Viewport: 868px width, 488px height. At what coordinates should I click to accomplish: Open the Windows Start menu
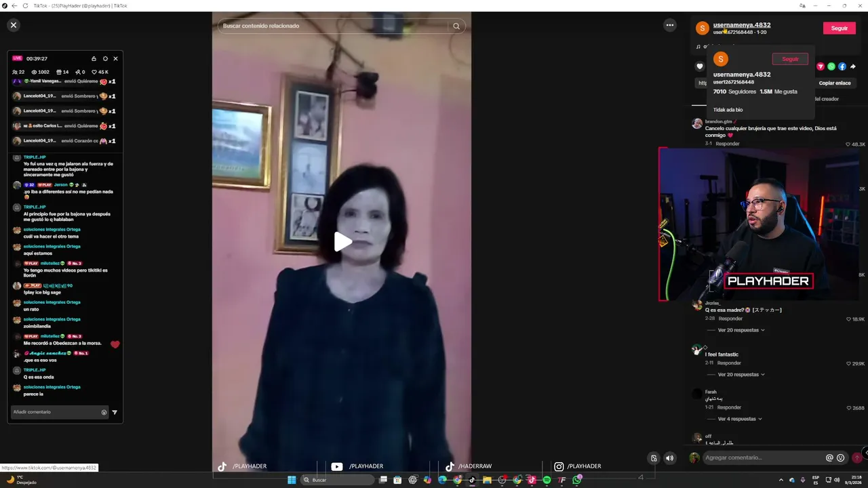tap(292, 480)
